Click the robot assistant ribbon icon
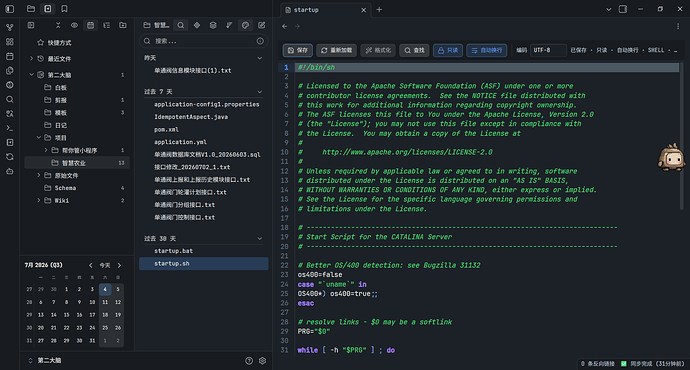 pos(10,171)
